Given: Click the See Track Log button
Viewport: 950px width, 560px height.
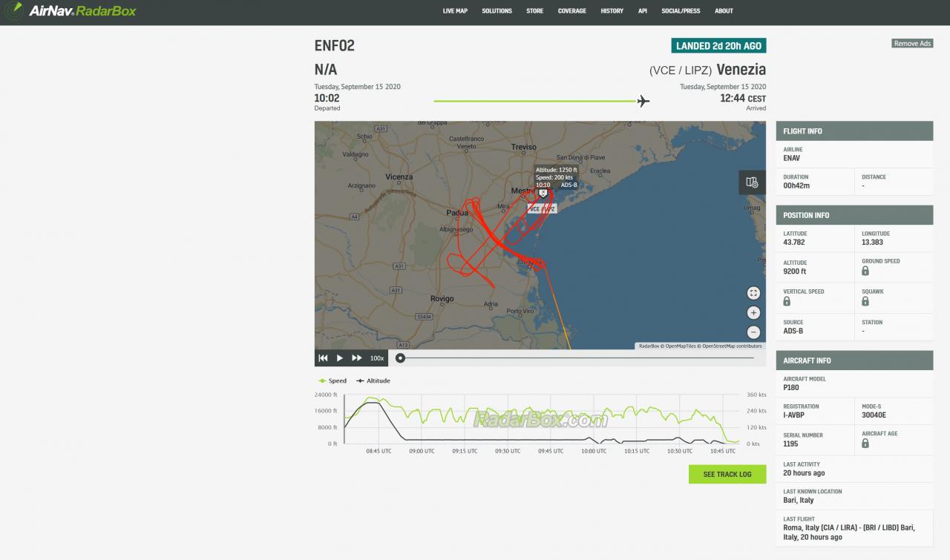Looking at the screenshot, I should point(727,474).
